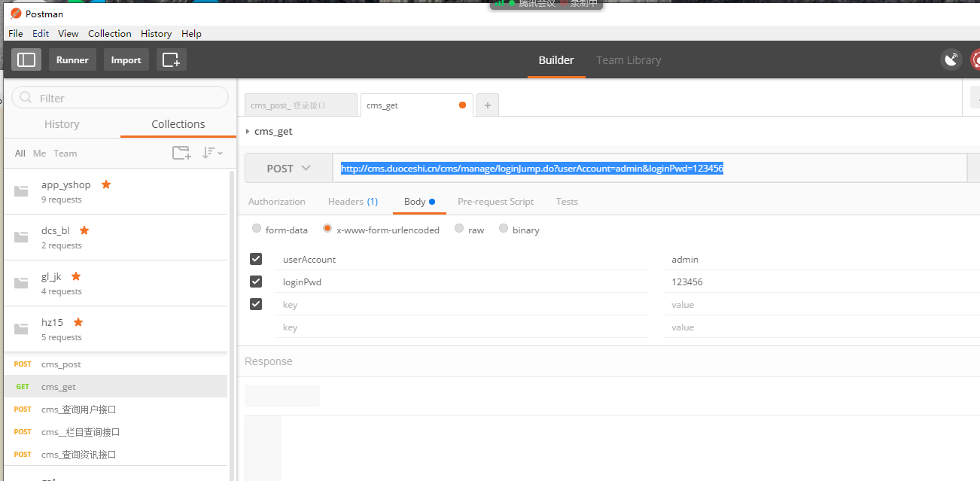The image size is (980, 481).
Task: Filter collections by Me
Action: click(39, 153)
